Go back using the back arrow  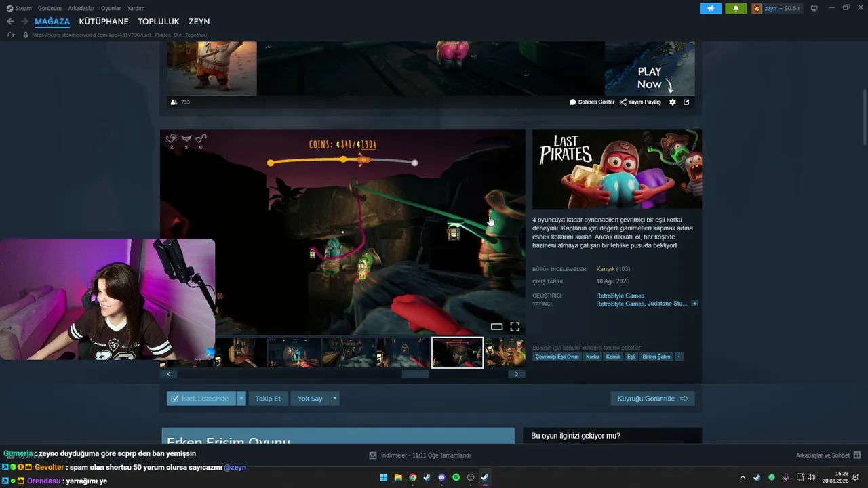pyautogui.click(x=10, y=22)
